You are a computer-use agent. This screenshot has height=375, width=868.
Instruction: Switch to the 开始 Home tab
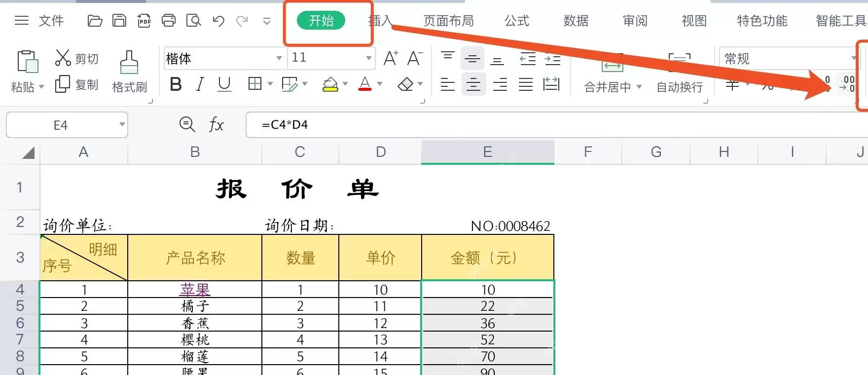[x=321, y=21]
